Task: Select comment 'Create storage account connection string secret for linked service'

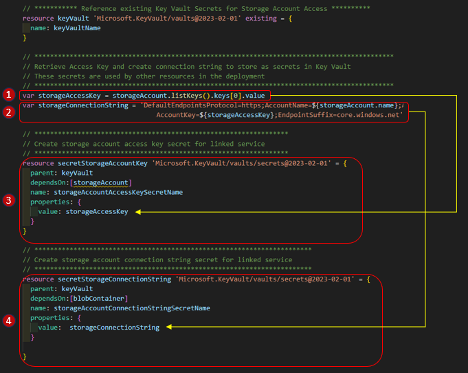Action: point(163,260)
